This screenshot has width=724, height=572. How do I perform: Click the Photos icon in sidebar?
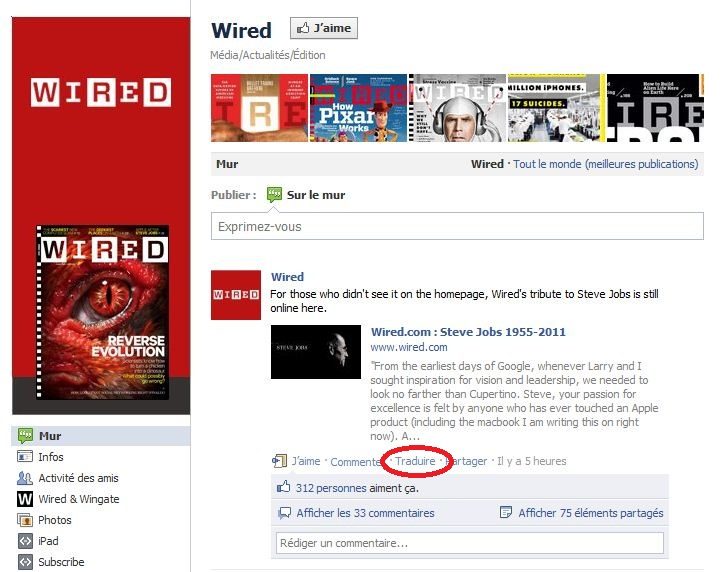tap(25, 520)
